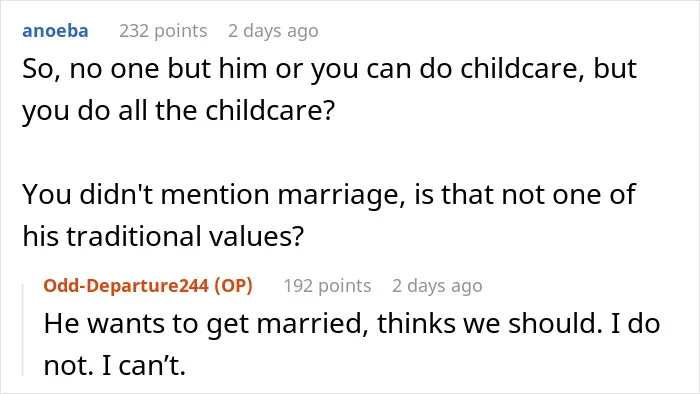Click the blank gap between anoeba's two paragraphs

(x=329, y=153)
